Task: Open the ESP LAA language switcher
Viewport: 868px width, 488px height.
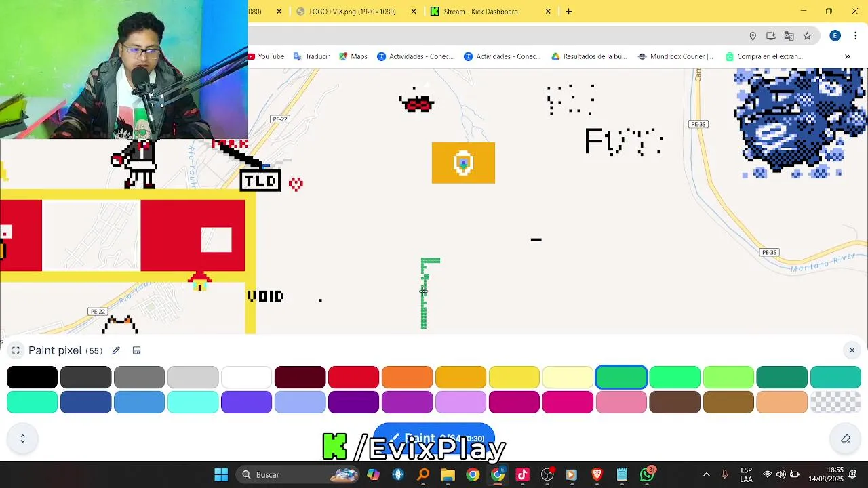Action: tap(746, 474)
